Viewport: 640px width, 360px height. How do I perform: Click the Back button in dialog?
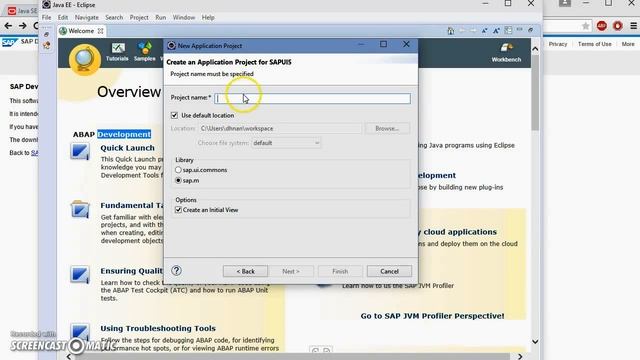pos(245,271)
